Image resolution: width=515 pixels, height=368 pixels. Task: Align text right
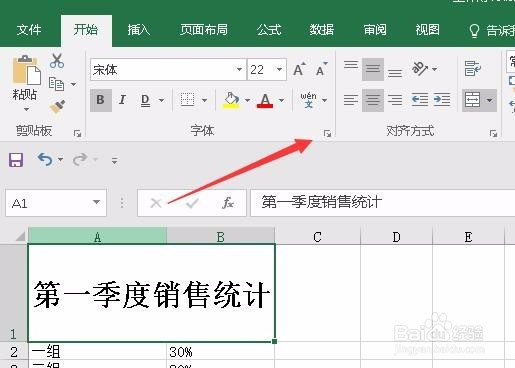pos(395,100)
